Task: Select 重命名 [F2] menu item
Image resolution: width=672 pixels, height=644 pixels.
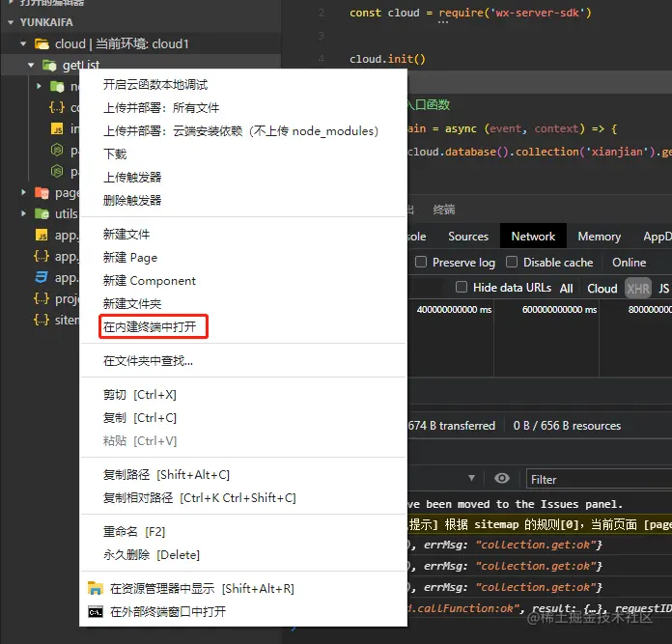Action: (243, 532)
